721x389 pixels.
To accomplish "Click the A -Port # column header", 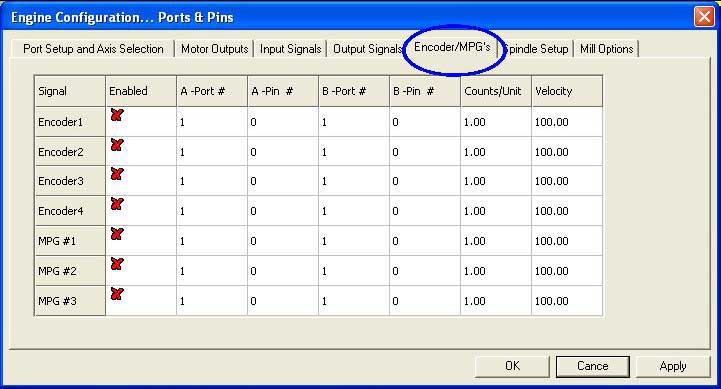I will [x=212, y=91].
